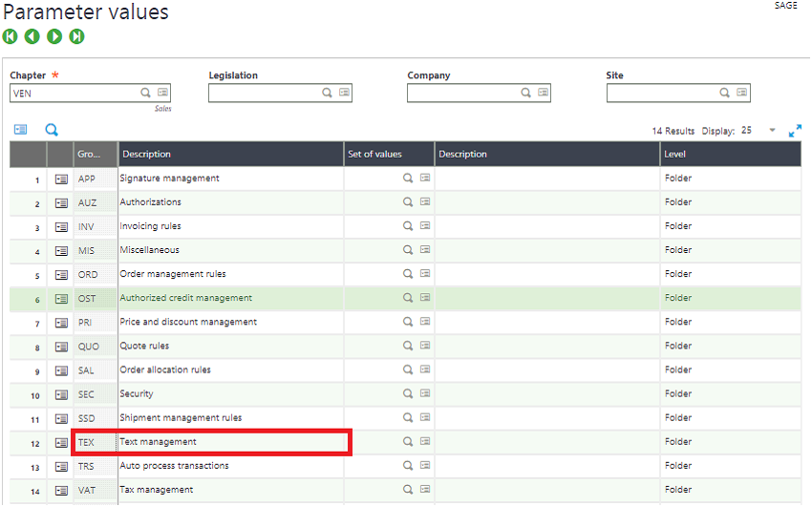Open actions icon for TEX row
Image resolution: width=812 pixels, height=506 pixels.
pyautogui.click(x=61, y=443)
